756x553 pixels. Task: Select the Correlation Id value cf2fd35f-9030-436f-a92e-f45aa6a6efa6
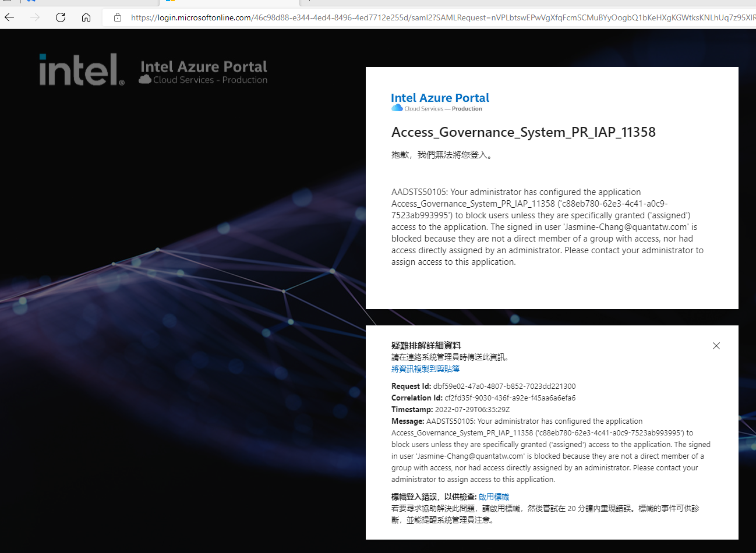tap(510, 398)
